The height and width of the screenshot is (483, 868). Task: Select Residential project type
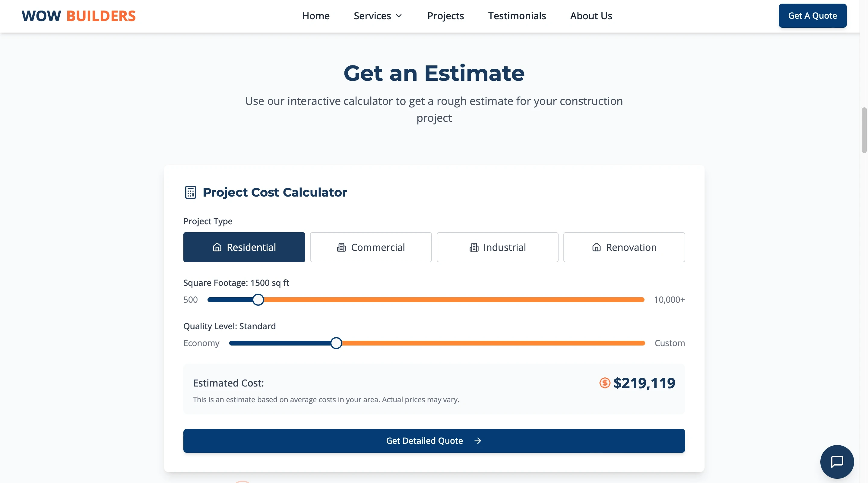coord(244,247)
